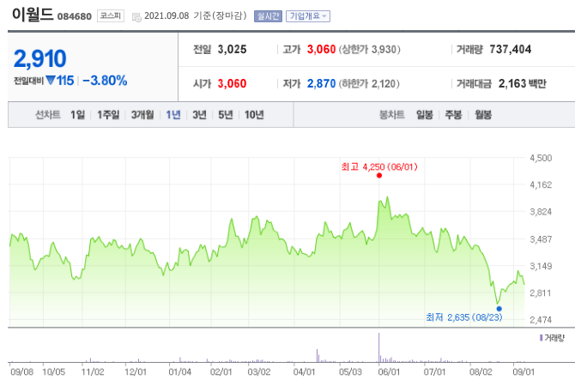Switch to the 3개월 line chart
This screenshot has height=392, width=575.
[142, 115]
